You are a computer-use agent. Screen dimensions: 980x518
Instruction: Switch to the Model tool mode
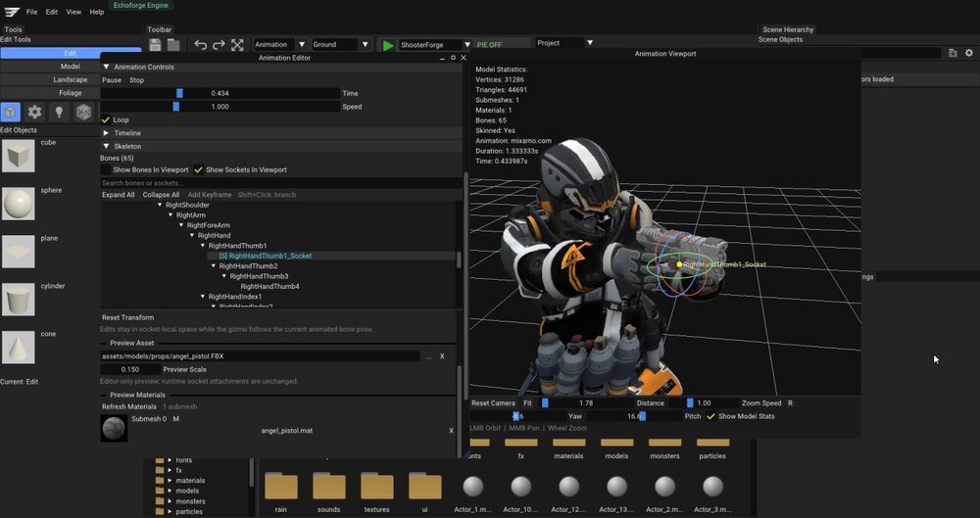[x=70, y=67]
